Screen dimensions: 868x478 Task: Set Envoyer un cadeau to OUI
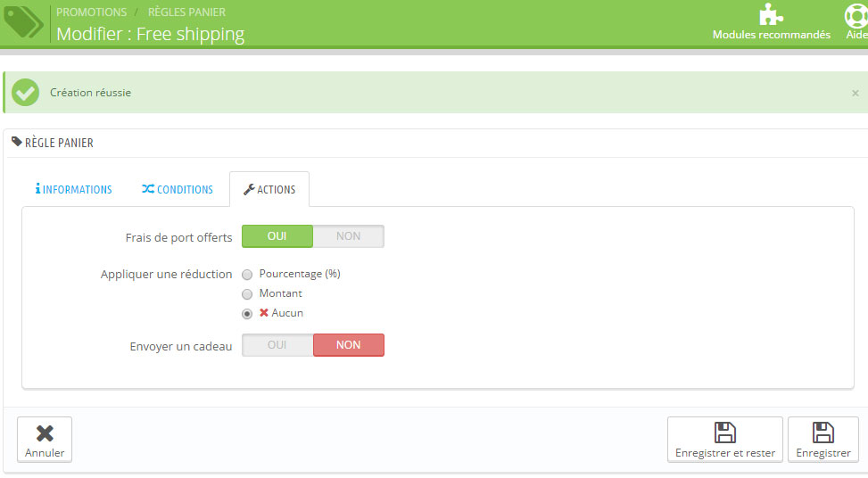pos(277,345)
